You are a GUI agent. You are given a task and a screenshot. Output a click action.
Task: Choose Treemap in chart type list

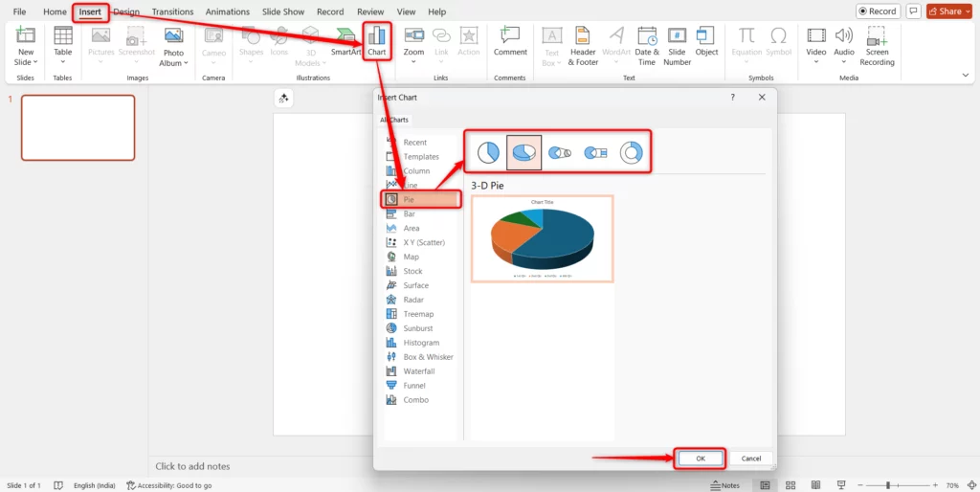(x=418, y=314)
